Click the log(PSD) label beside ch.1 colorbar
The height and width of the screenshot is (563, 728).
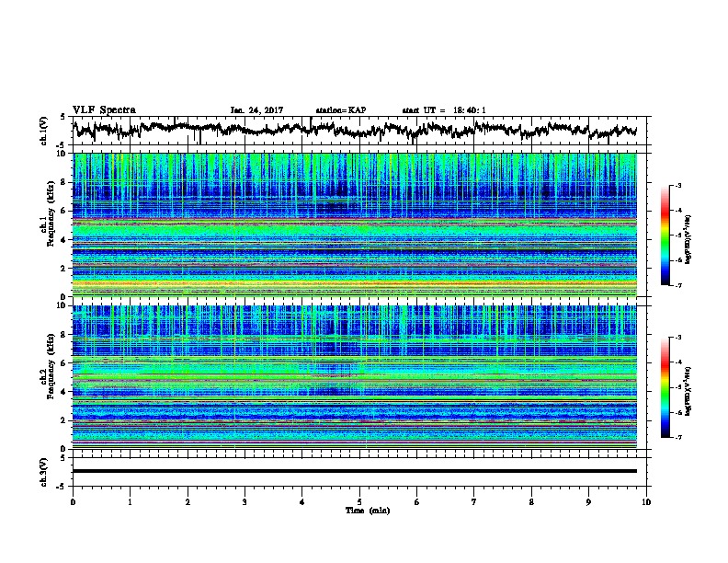(688, 240)
